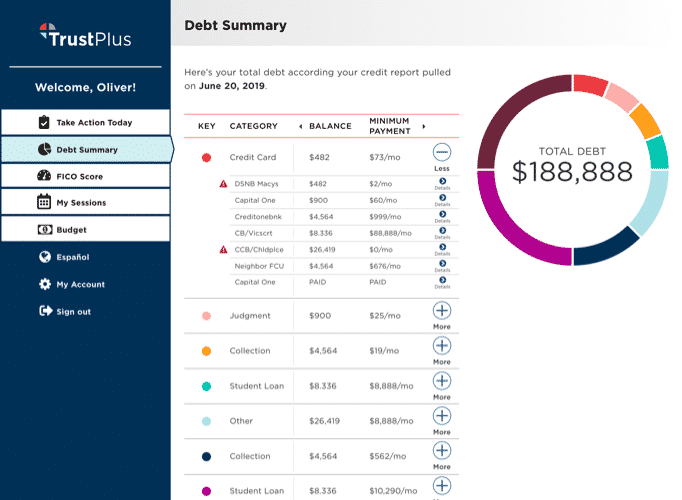Open Details for DSNB Macys

pos(442,183)
